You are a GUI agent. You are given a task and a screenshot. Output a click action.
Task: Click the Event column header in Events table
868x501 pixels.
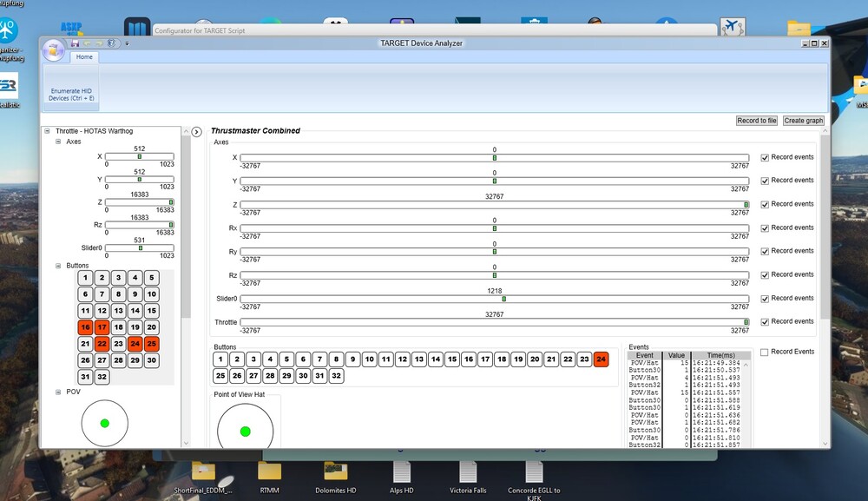[x=644, y=355]
